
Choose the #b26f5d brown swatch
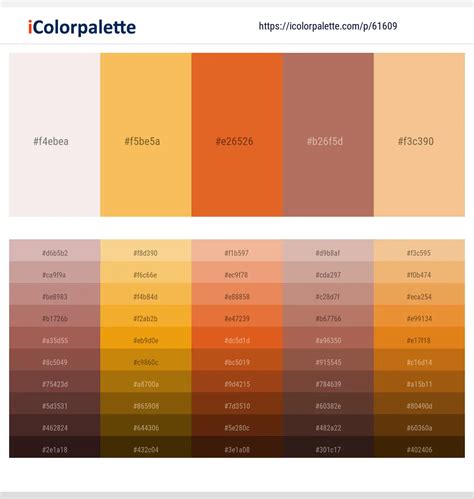click(x=328, y=135)
